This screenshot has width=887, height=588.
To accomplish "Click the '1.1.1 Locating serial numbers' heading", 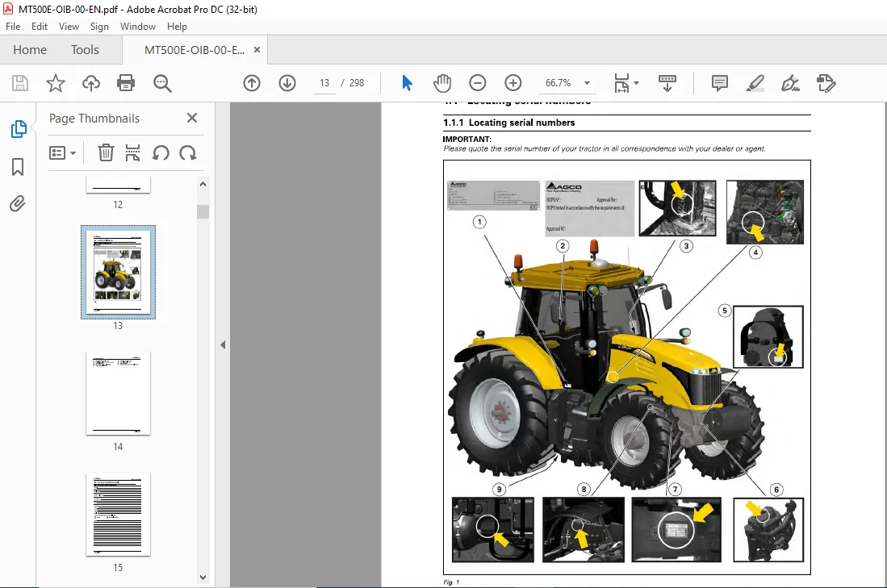I will [508, 123].
